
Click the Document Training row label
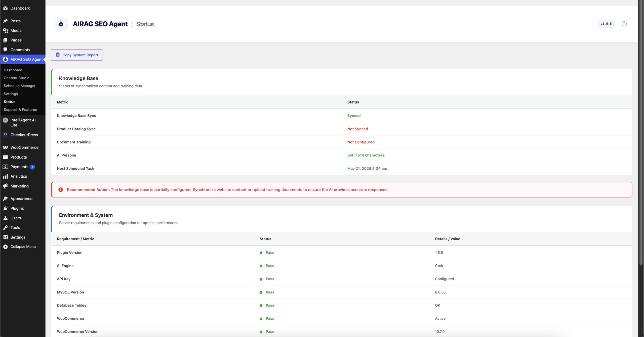tap(74, 142)
